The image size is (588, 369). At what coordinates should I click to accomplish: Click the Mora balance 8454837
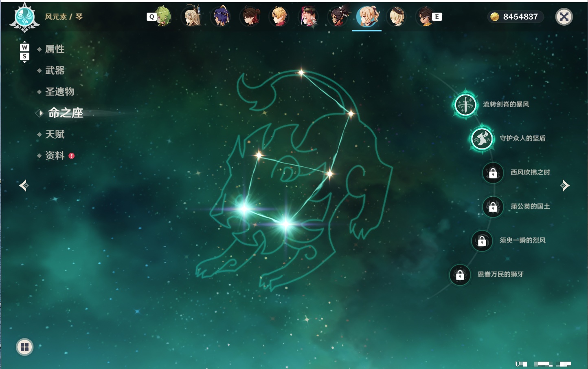[x=520, y=17]
